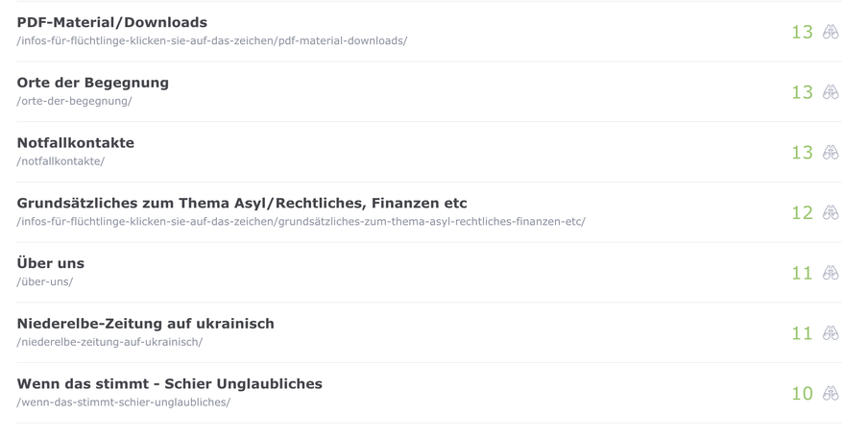The image size is (868, 439).
Task: Open Niederelbe-Zeitung auf ukrainisch title
Action: (145, 324)
